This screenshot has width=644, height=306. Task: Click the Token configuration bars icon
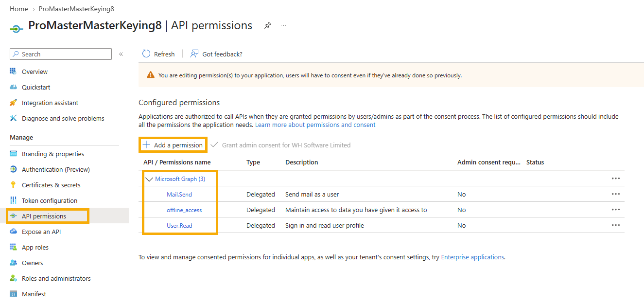coord(13,200)
